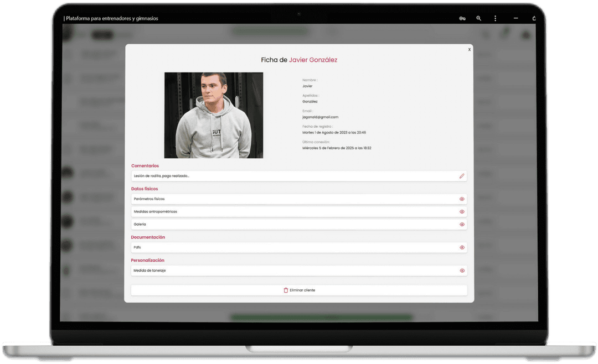Click the client's profile photo
The width and height of the screenshot is (598, 364).
tap(214, 115)
